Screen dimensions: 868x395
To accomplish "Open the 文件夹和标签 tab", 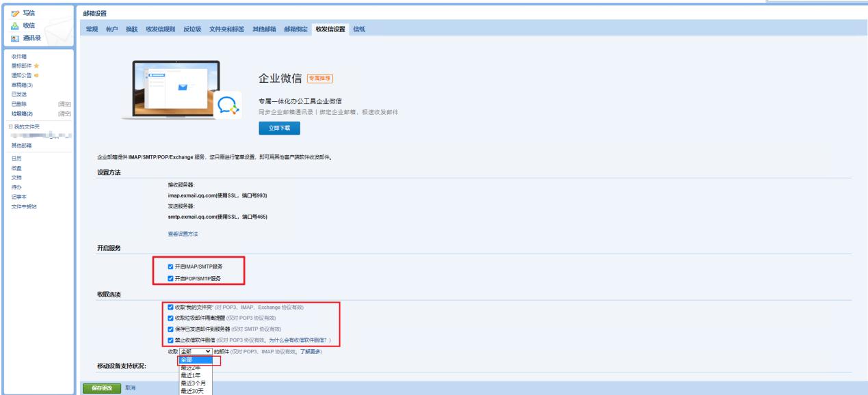I will click(x=226, y=29).
